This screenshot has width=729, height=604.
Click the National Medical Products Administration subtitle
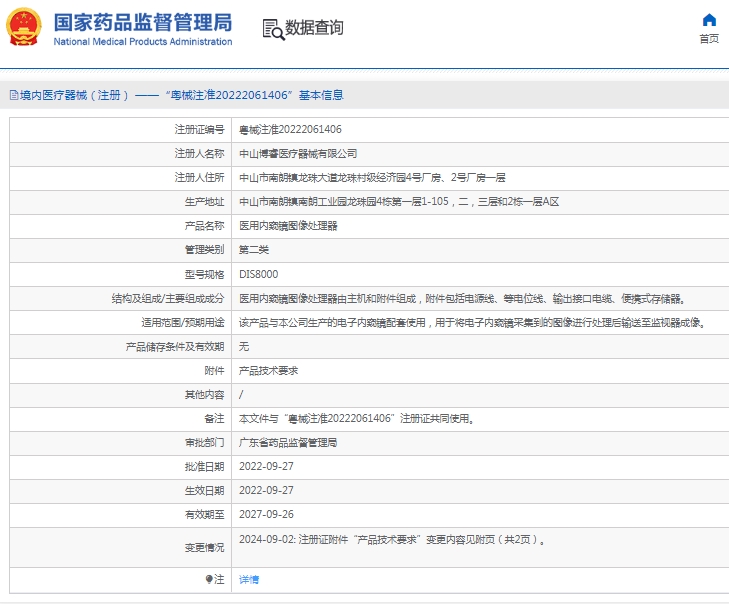143,42
